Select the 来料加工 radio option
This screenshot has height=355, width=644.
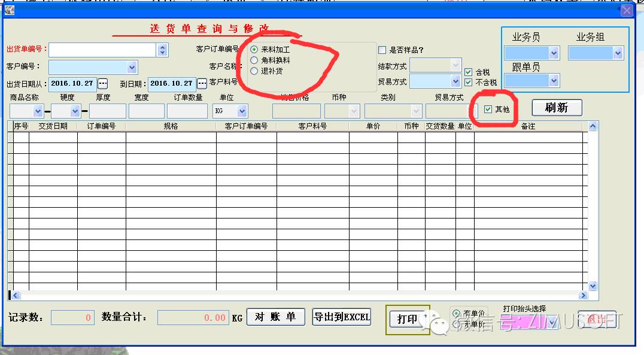(254, 50)
